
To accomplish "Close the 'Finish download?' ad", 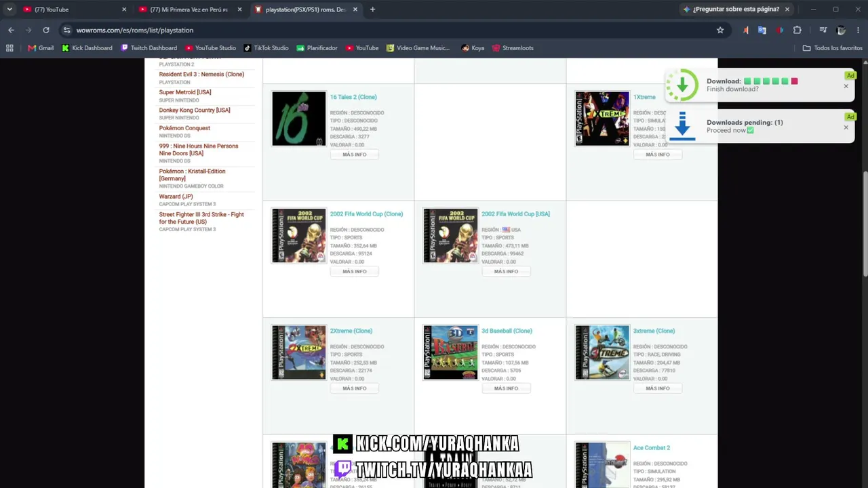I will [846, 86].
